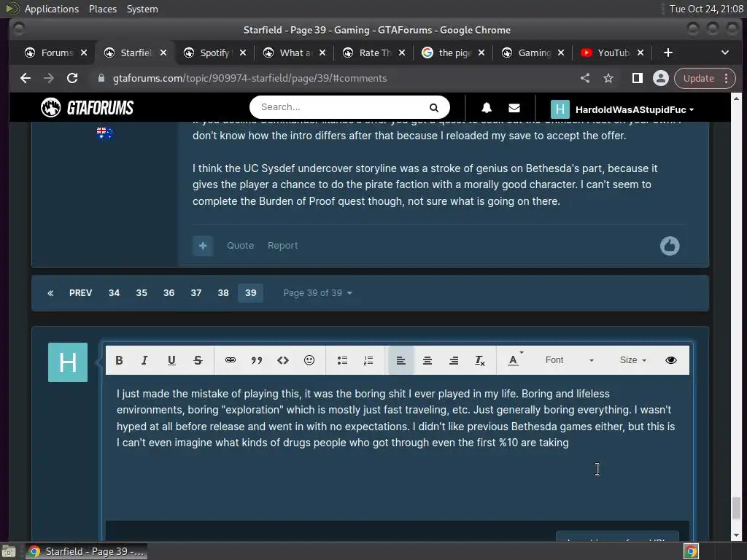Screen dimensions: 747x560
Task: Go to page 37
Action: click(x=196, y=293)
